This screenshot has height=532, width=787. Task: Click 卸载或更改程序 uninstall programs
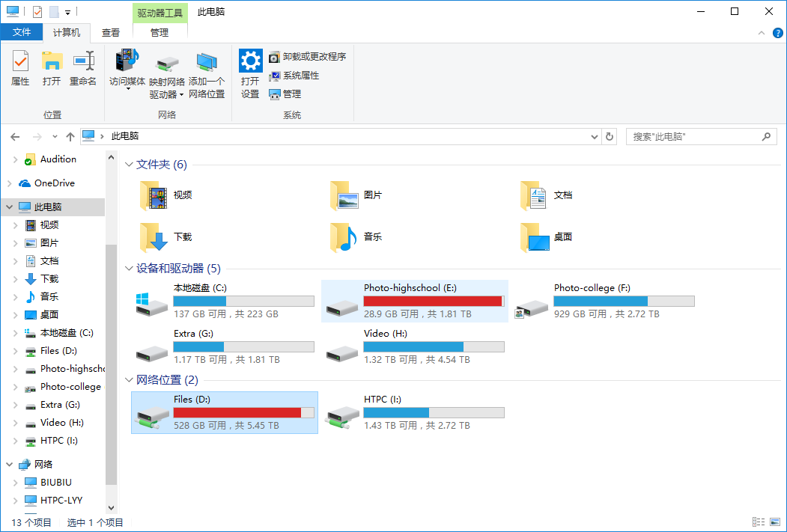pos(308,57)
